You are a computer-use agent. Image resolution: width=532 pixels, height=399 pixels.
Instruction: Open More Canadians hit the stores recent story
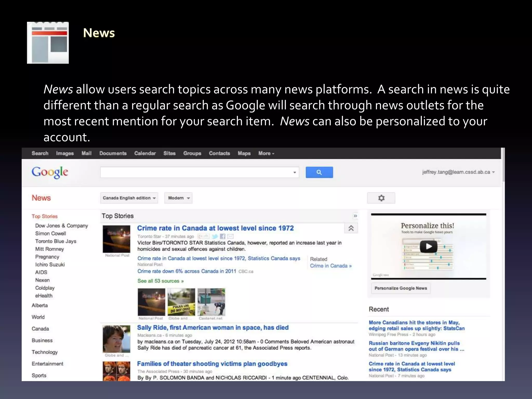[x=417, y=325]
